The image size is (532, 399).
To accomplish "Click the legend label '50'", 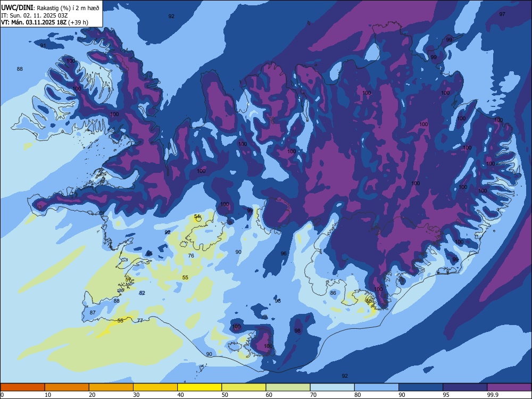I will pyautogui.click(x=225, y=395).
